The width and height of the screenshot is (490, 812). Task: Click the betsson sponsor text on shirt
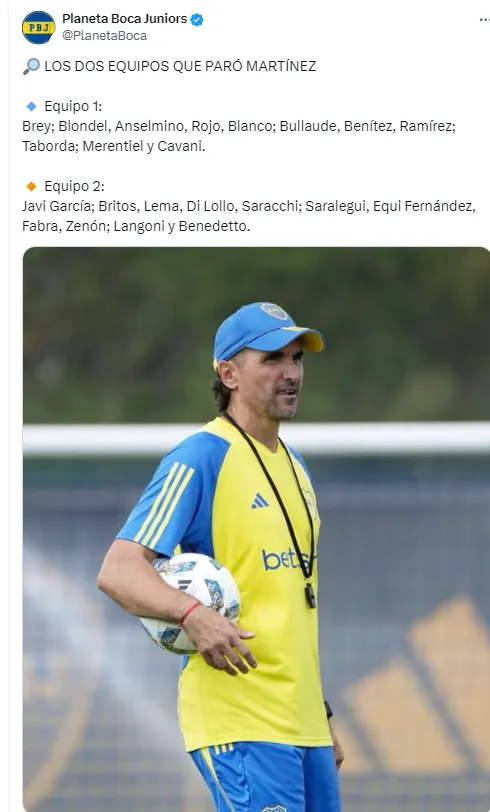pos(287,560)
